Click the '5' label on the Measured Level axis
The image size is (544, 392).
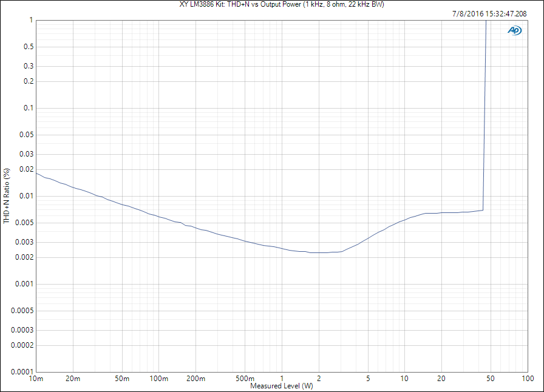click(x=368, y=379)
